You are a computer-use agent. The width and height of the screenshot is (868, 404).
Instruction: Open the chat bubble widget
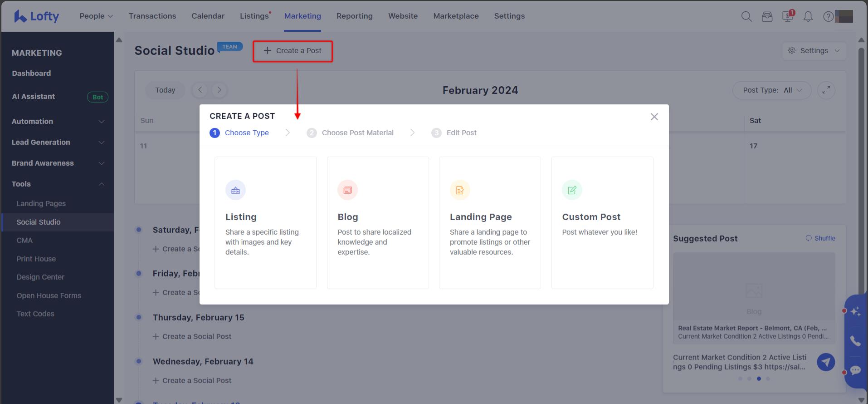[856, 370]
